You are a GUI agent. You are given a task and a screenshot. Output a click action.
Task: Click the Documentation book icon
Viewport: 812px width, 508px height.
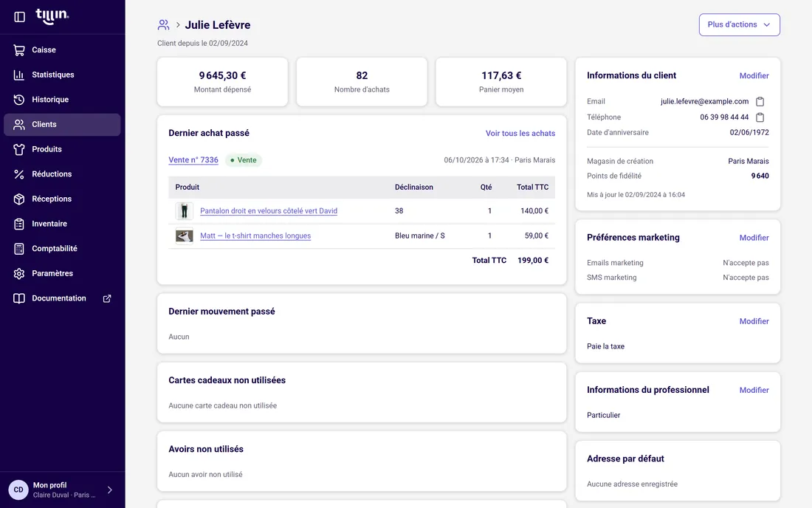point(19,298)
